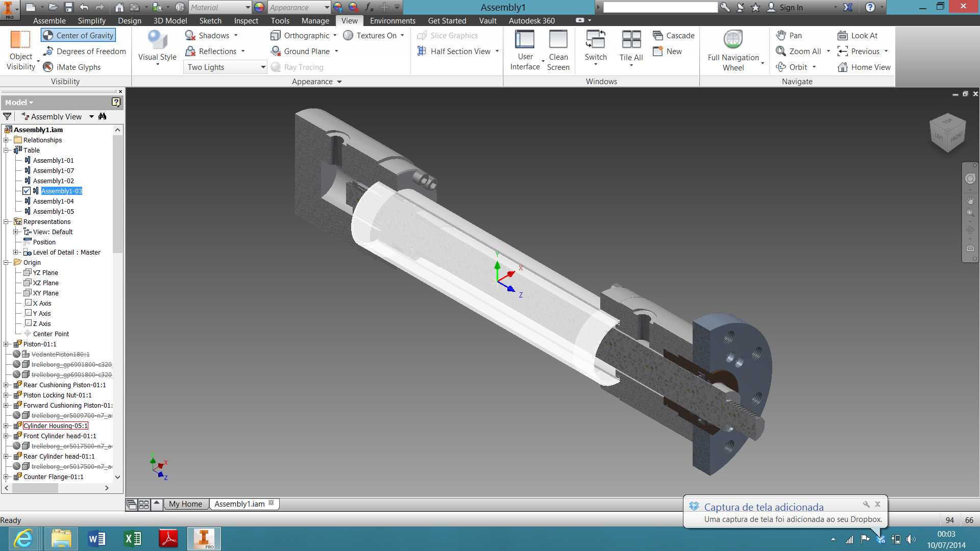980x551 pixels.
Task: Select Cylinder Housing-05:1 in browser
Action: [56, 425]
